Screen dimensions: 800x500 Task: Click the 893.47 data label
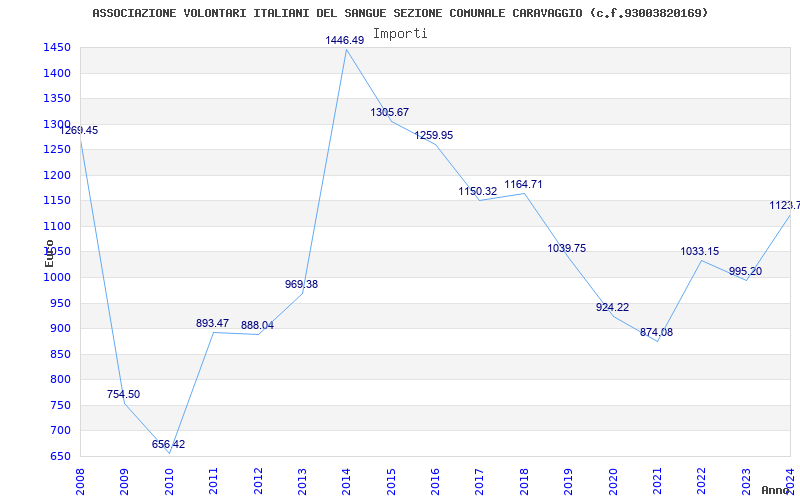pos(212,323)
